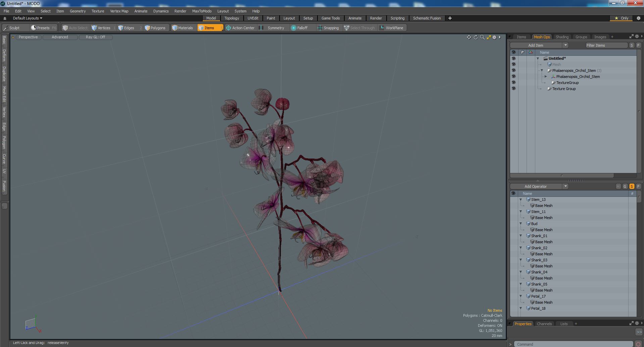644x347 pixels.
Task: Click the viewport zoom magnifier icon
Action: 482,37
